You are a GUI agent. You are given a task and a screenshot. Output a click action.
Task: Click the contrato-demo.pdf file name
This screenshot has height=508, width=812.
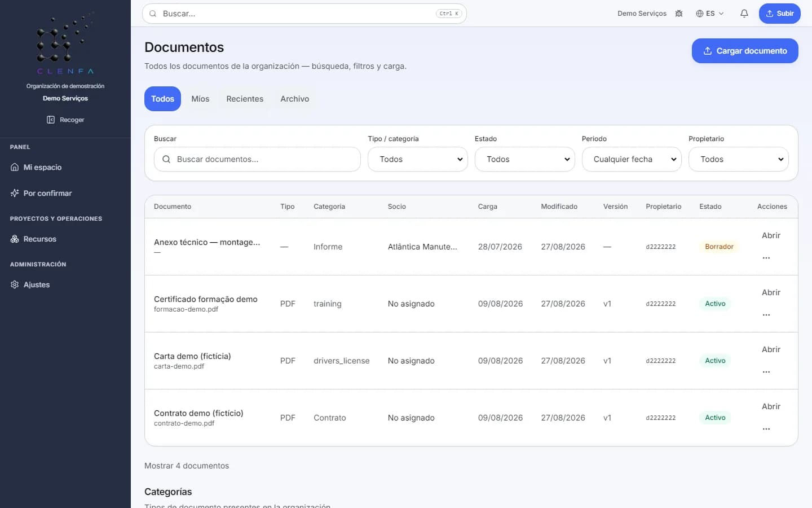184,423
